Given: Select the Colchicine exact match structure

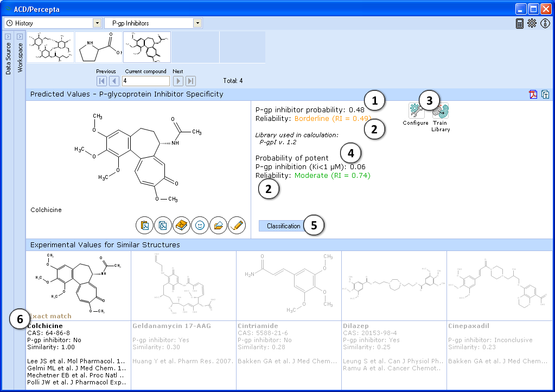Looking at the screenshot, I should 78,286.
